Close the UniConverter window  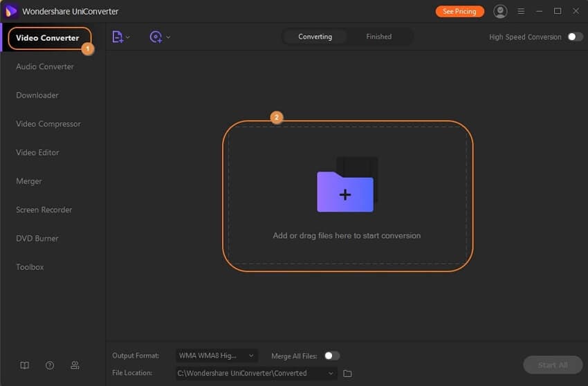(x=576, y=11)
